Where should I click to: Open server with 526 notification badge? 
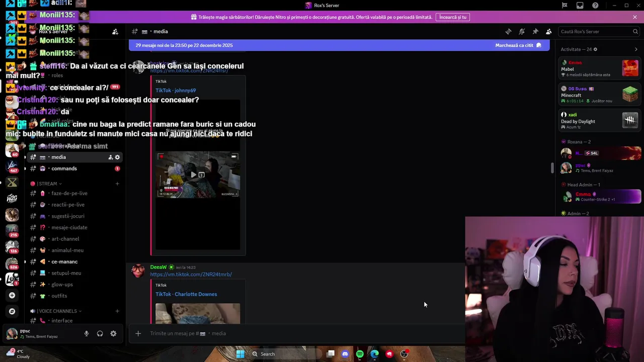pyautogui.click(x=12, y=263)
